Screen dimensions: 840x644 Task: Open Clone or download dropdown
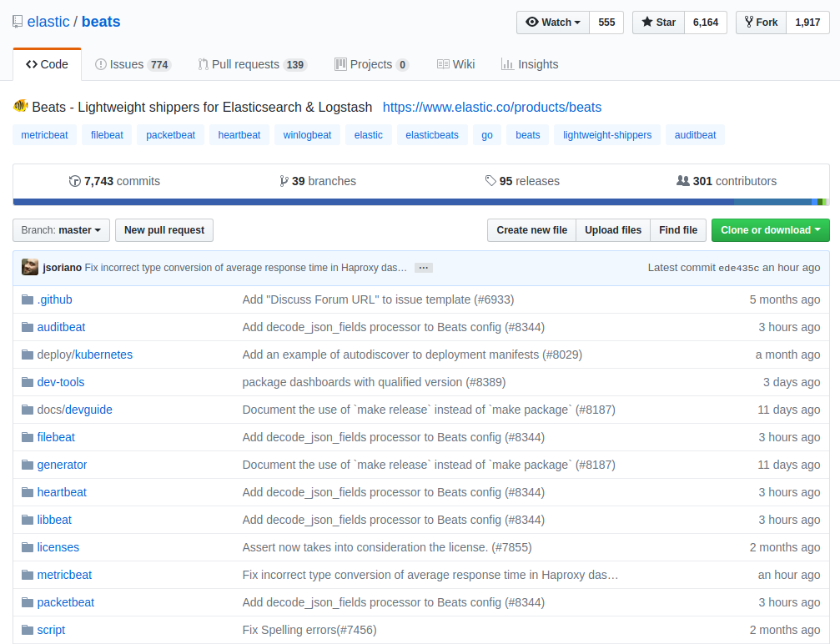[771, 230]
